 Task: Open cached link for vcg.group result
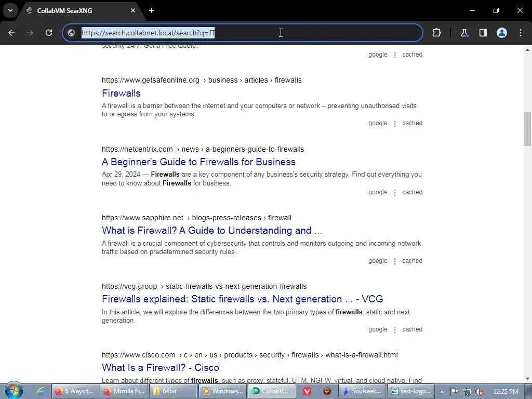[412, 329]
